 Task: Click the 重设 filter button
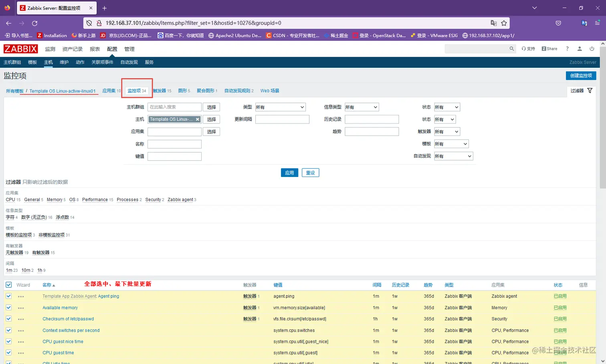[311, 173]
